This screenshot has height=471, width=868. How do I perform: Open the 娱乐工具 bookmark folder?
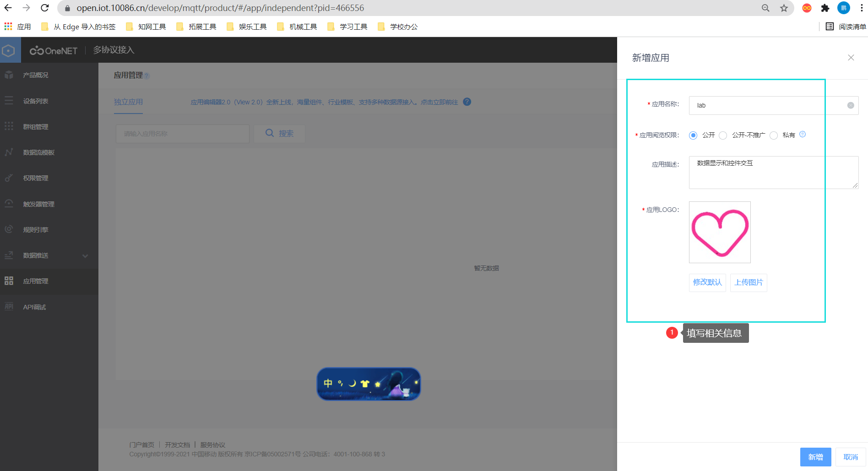[x=247, y=27]
